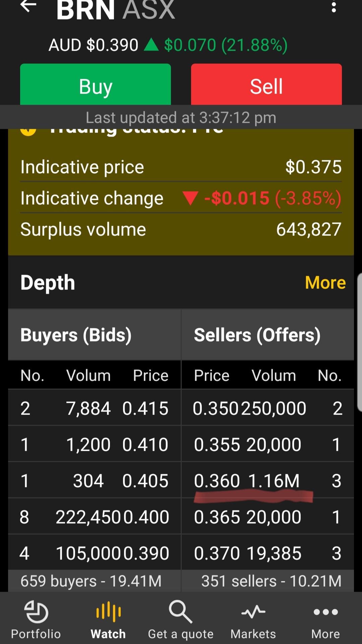The width and height of the screenshot is (362, 644).
Task: Tap the Watch bars icon
Action: coord(108,612)
